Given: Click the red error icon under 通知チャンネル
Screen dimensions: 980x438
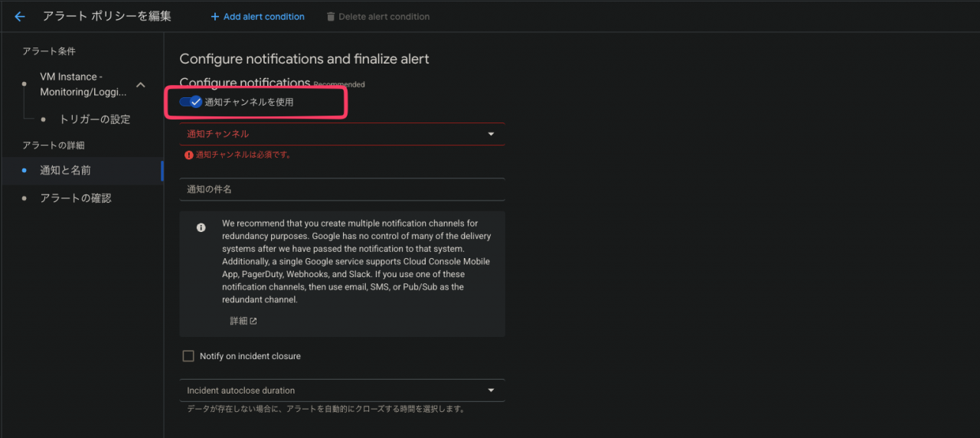Looking at the screenshot, I should click(x=189, y=155).
